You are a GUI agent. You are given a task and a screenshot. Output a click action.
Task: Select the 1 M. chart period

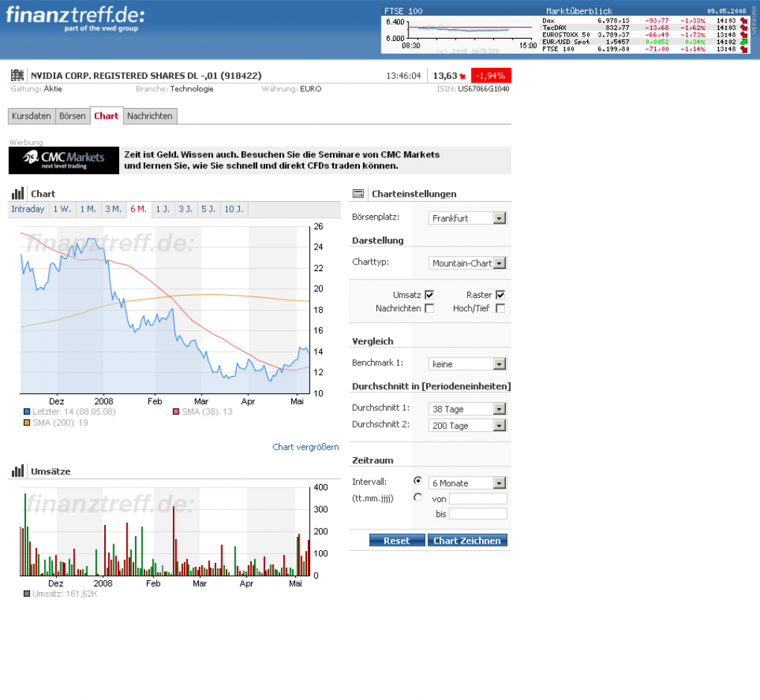(x=88, y=209)
